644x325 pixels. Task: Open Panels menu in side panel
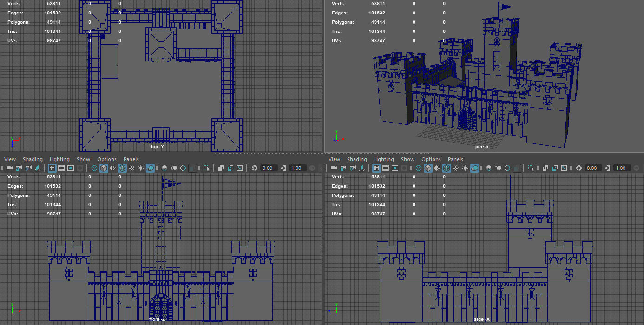click(x=456, y=159)
